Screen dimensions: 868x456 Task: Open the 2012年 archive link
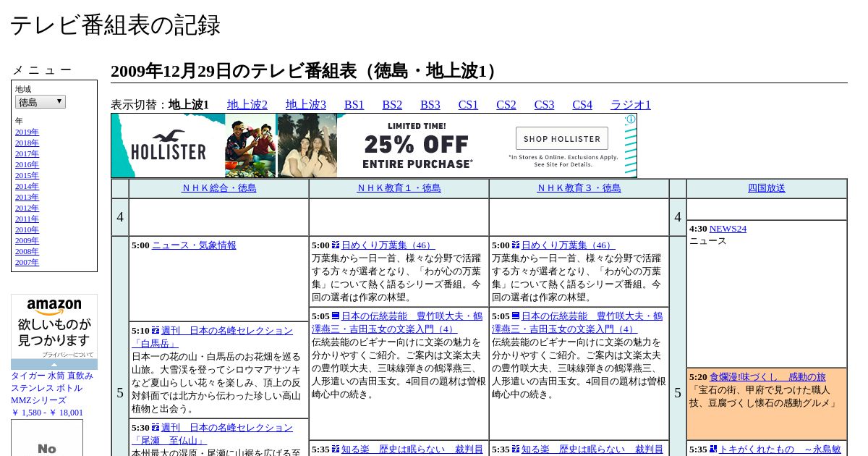pyautogui.click(x=27, y=208)
